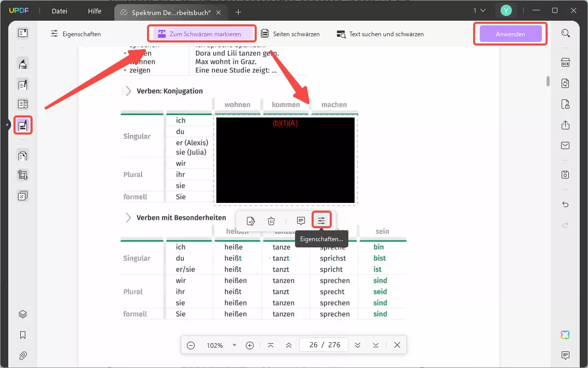Click the page number input field
588x368 pixels.
click(x=324, y=345)
